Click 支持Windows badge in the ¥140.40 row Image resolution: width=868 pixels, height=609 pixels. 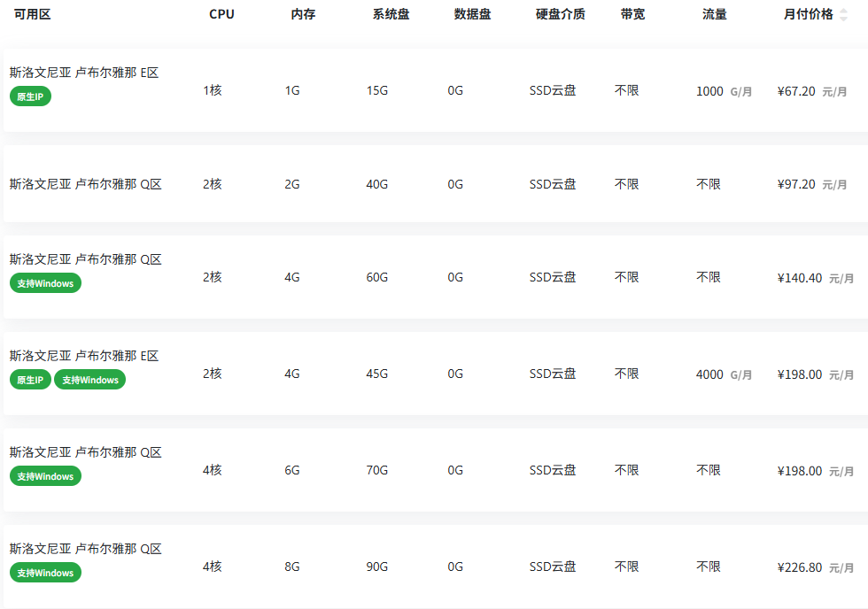coord(45,283)
